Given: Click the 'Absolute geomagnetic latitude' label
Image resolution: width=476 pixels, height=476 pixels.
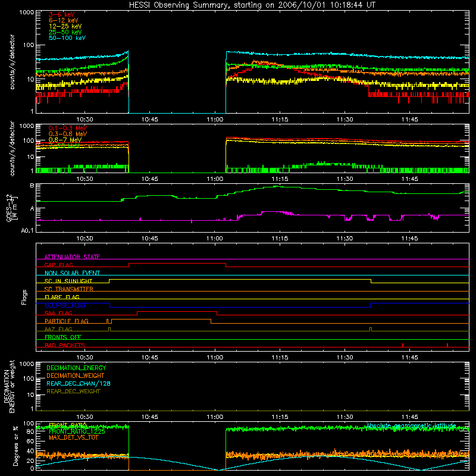Looking at the screenshot, I should 411,425.
